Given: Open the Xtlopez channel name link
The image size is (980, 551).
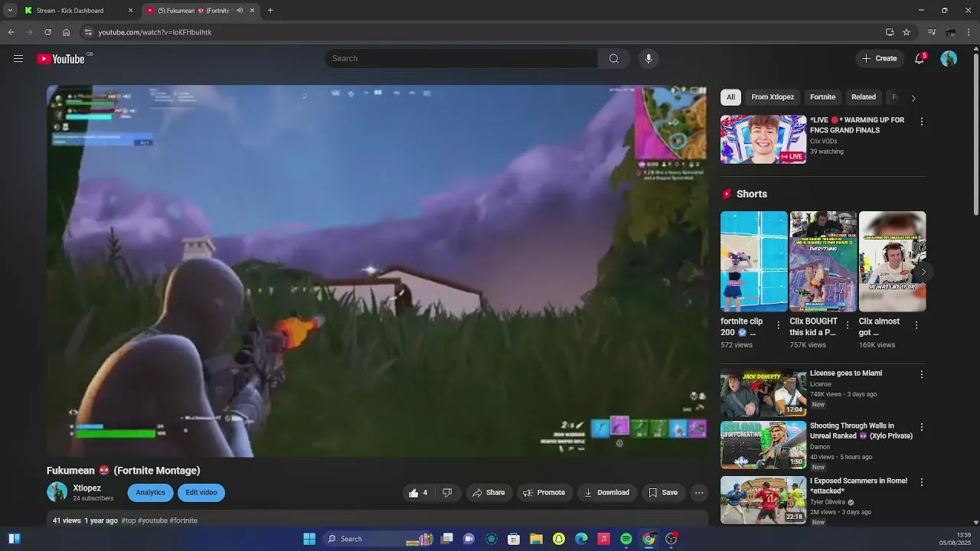Looking at the screenshot, I should point(87,488).
